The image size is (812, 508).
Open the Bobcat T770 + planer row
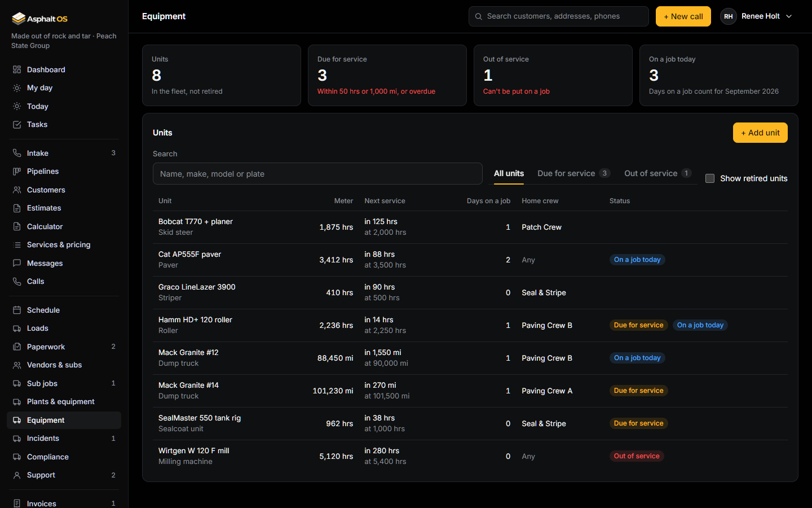coord(470,227)
